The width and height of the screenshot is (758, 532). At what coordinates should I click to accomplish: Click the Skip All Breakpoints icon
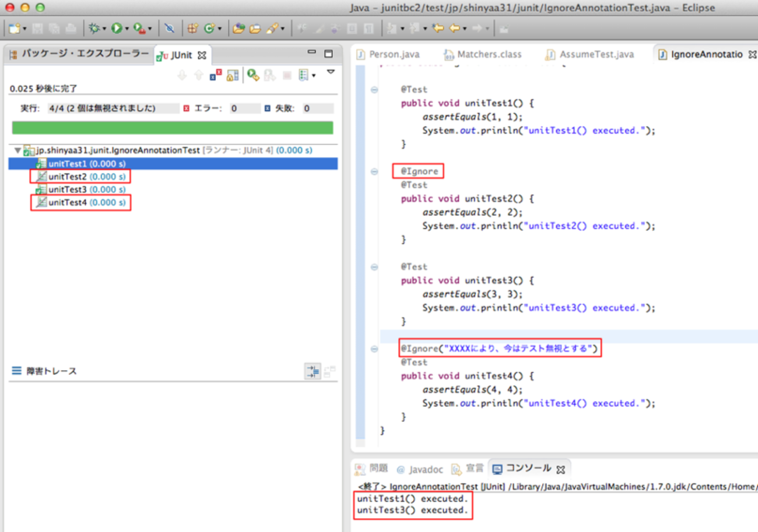tap(169, 28)
